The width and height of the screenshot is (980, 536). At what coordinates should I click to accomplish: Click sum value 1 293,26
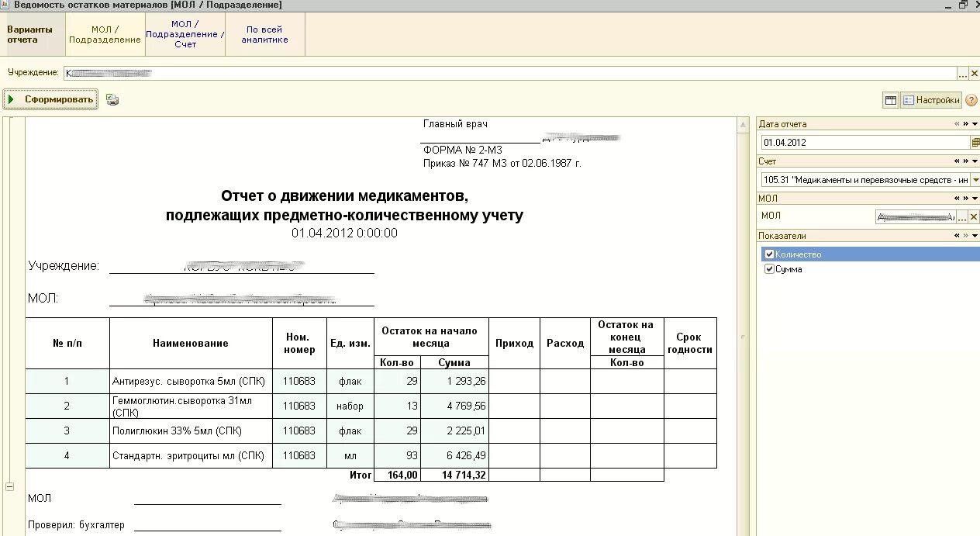pos(454,381)
